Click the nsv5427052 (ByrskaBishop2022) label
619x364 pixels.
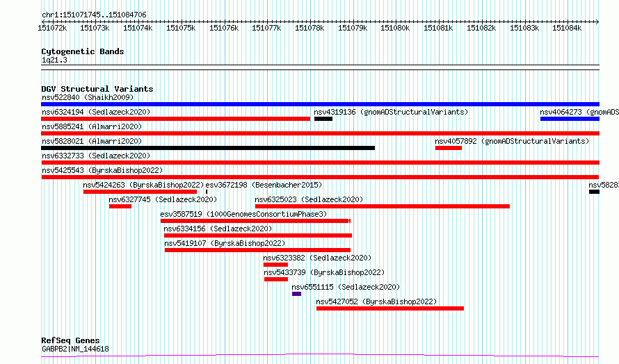pos(376,301)
